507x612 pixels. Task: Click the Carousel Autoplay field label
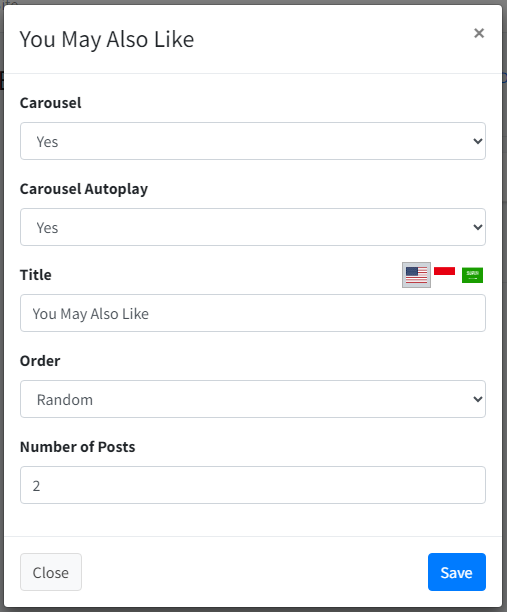click(x=84, y=189)
